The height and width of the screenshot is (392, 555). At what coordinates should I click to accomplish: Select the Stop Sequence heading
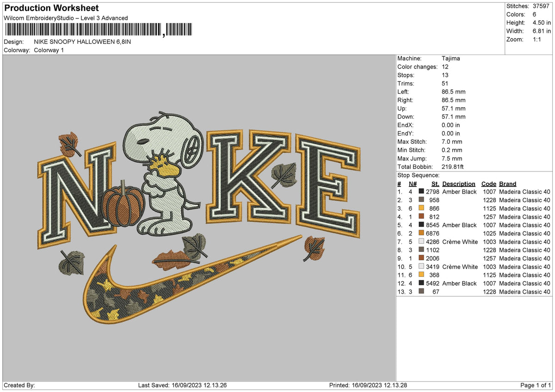click(419, 175)
